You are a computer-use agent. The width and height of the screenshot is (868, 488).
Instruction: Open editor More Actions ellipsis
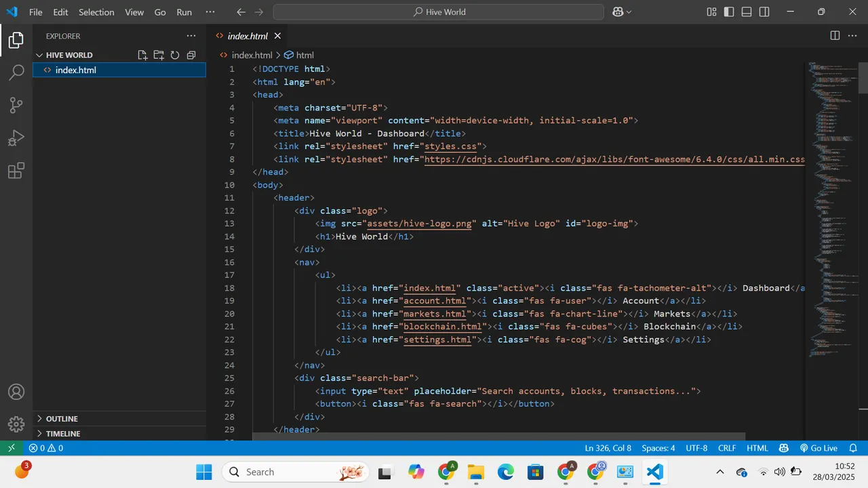tap(852, 36)
